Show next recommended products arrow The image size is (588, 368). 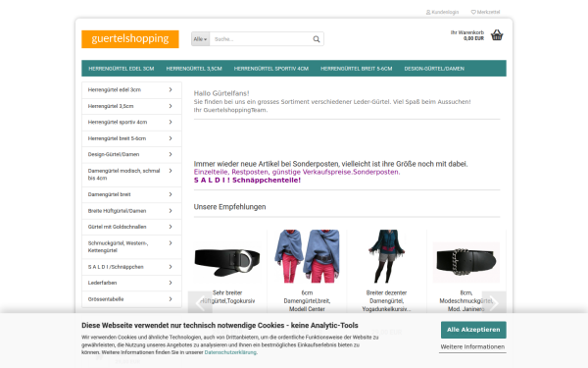(494, 303)
